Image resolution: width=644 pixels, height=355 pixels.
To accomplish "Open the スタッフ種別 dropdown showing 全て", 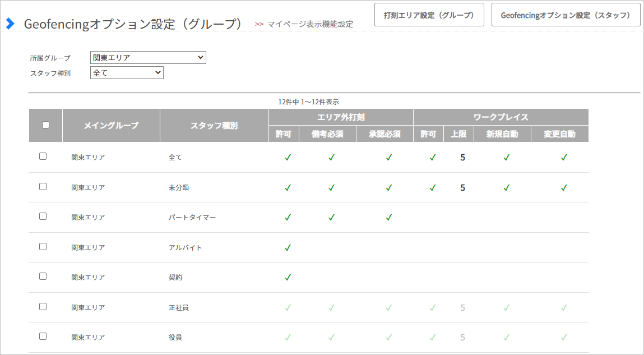I will click(x=127, y=73).
